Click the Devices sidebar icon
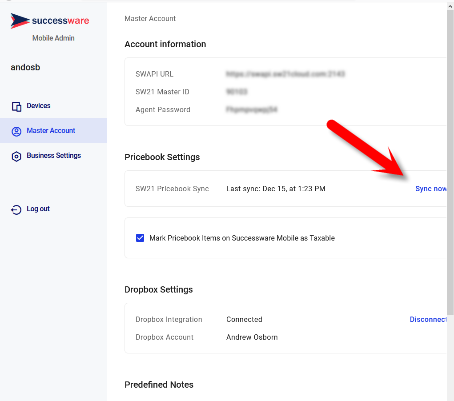This screenshot has width=454, height=401. pyautogui.click(x=16, y=106)
